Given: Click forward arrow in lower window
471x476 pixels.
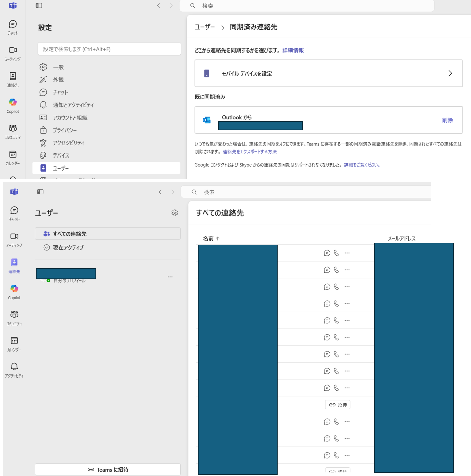Looking at the screenshot, I should [173, 192].
